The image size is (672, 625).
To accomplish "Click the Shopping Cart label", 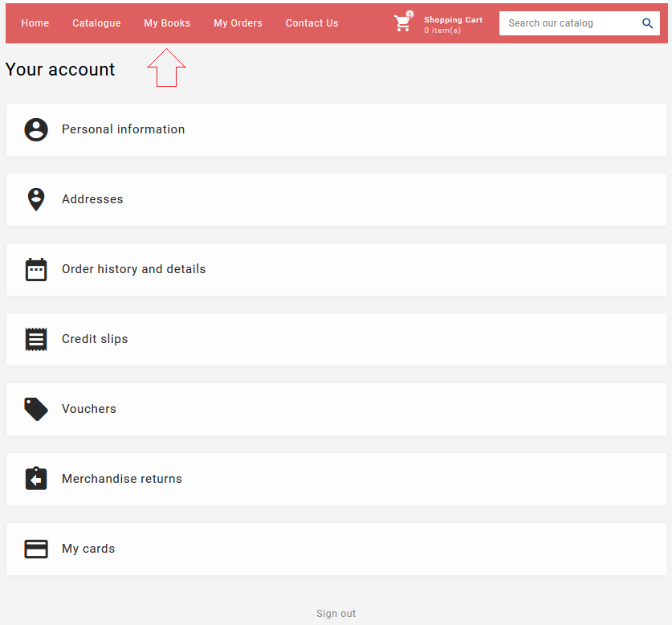I will pyautogui.click(x=453, y=20).
